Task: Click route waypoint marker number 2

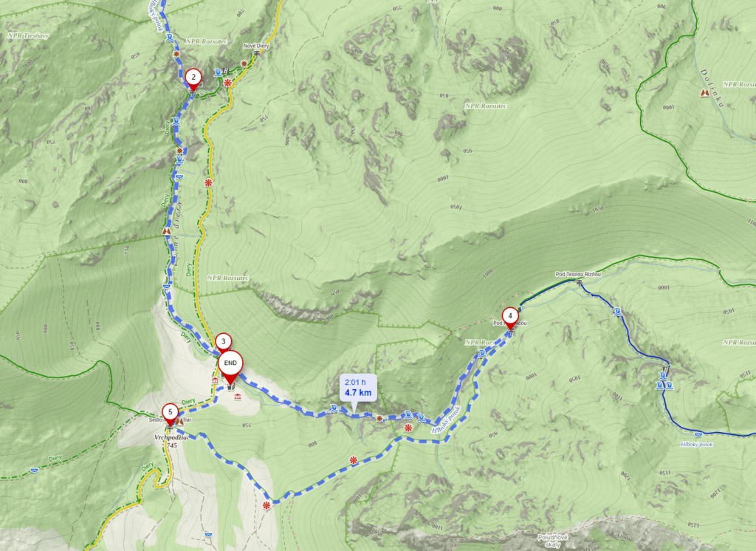Action: [x=193, y=79]
